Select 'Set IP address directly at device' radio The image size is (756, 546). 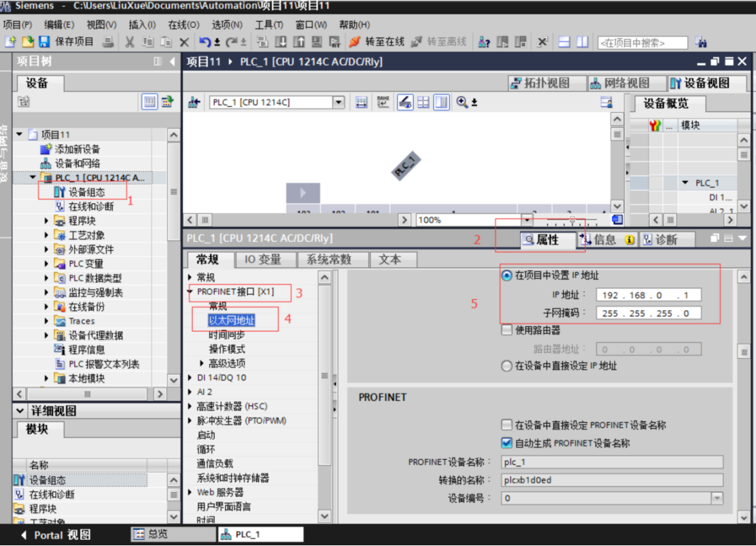click(506, 366)
